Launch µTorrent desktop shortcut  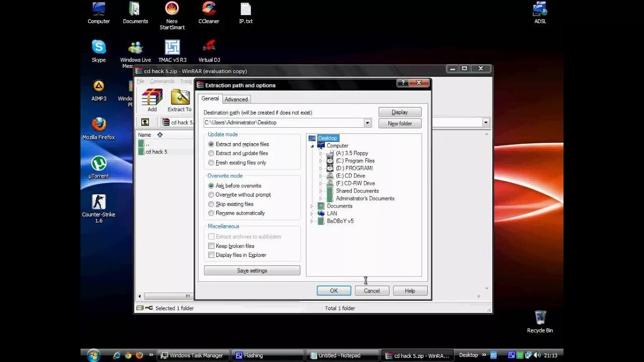click(x=99, y=167)
